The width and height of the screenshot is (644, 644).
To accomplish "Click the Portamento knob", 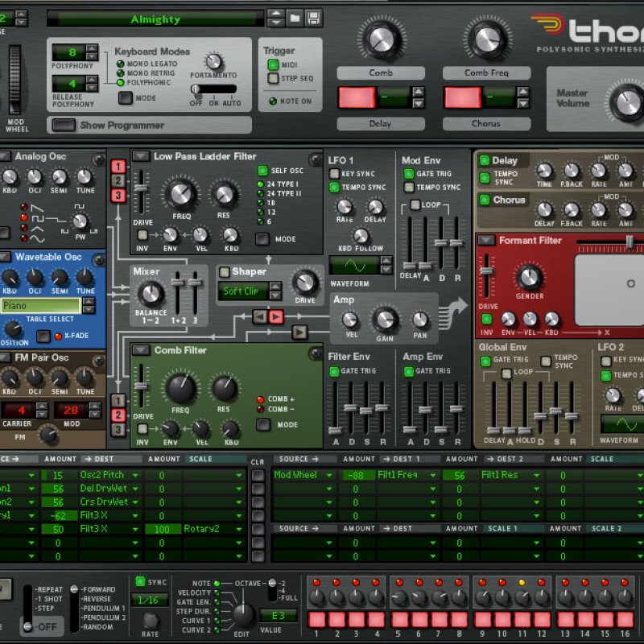I will (214, 61).
